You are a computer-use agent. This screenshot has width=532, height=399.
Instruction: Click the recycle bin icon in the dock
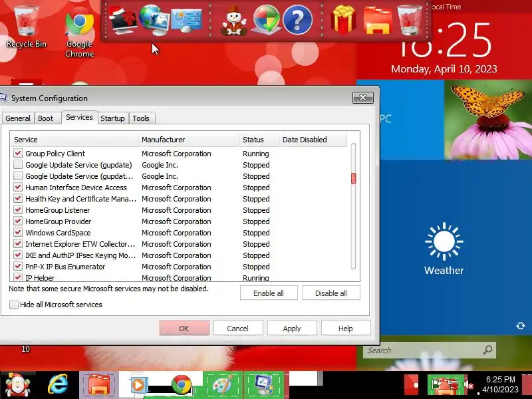(x=410, y=20)
